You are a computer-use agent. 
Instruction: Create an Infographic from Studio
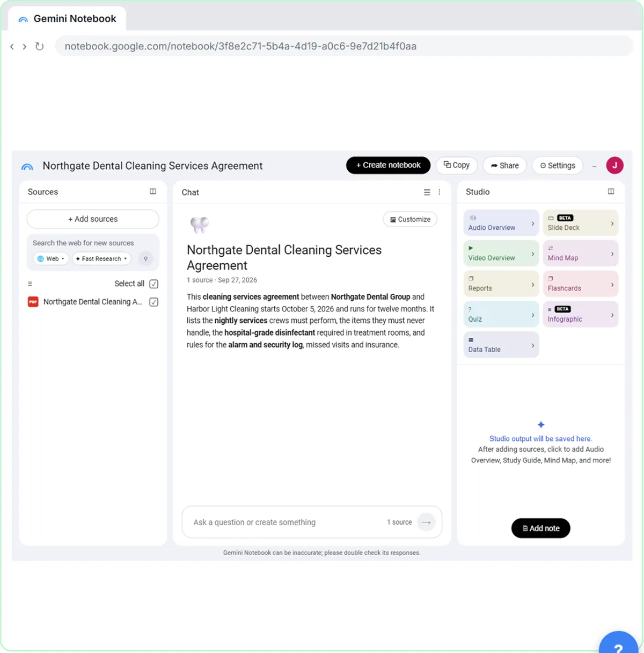point(581,315)
